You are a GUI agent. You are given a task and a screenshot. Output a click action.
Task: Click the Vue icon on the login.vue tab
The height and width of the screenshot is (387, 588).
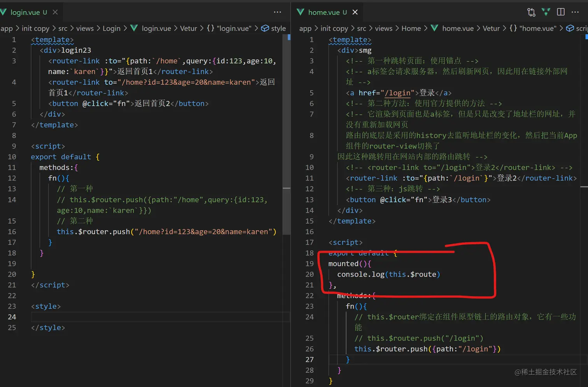[3, 12]
